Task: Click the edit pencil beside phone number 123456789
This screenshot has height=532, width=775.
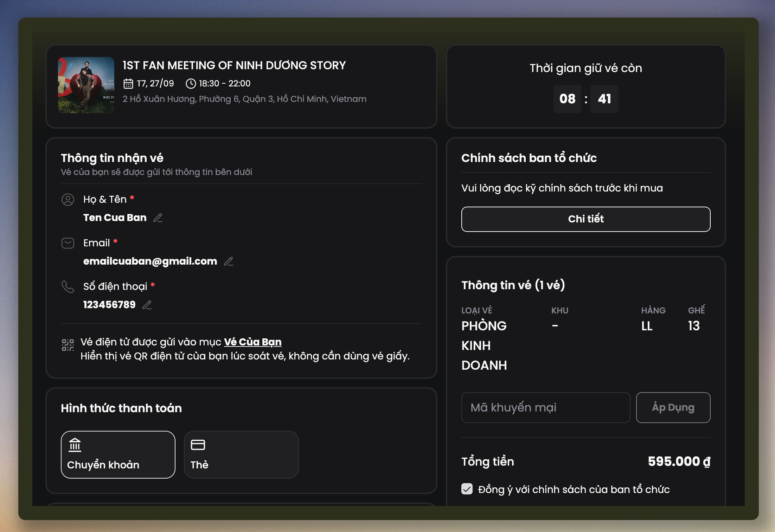Action: tap(147, 305)
